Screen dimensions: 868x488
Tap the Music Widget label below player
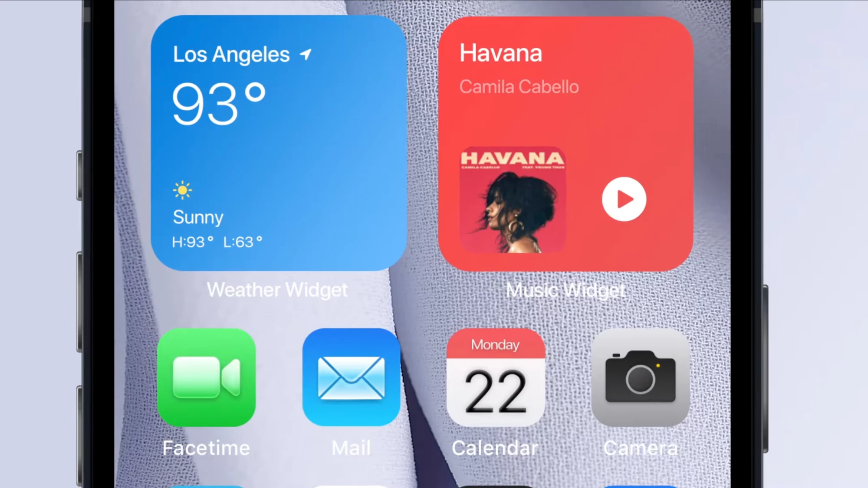coord(565,290)
